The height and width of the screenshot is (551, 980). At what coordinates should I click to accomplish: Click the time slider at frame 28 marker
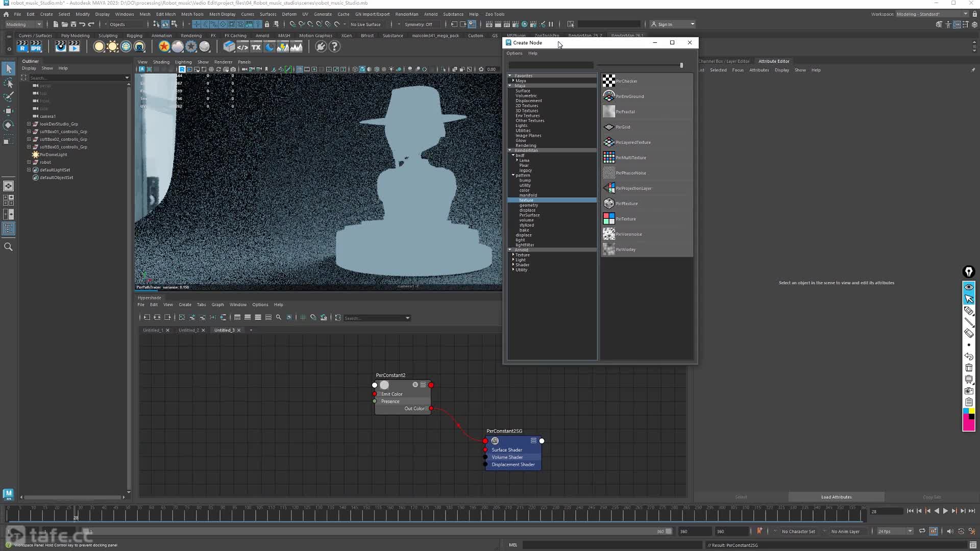[76, 514]
